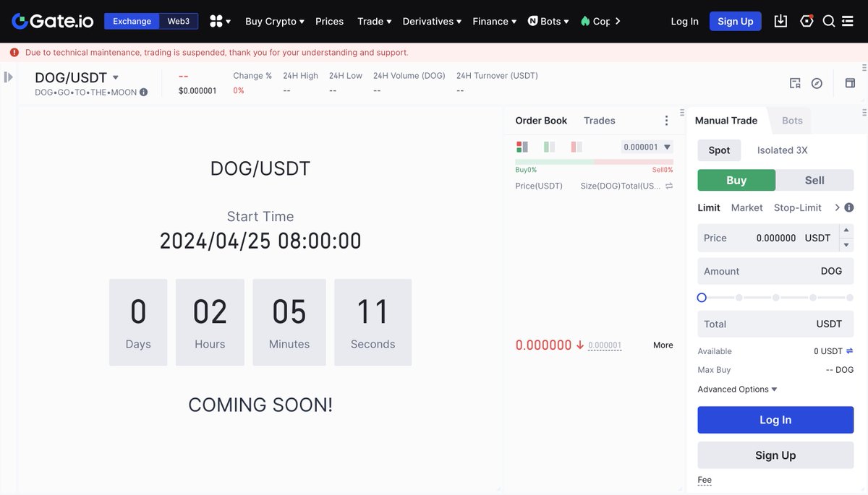
Task: Click the red maintenance warning icon
Action: coord(14,53)
